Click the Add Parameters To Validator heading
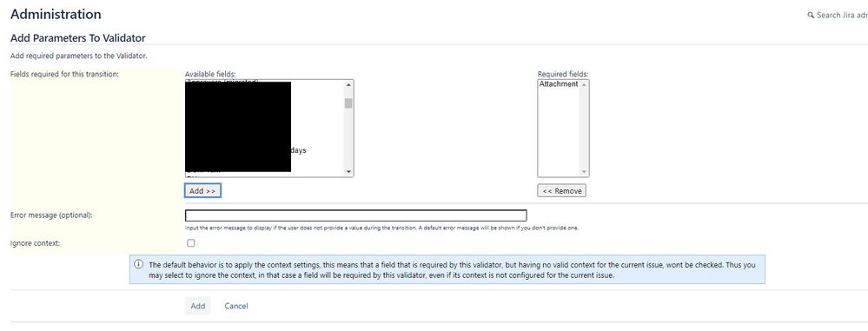The image size is (868, 331). click(78, 38)
